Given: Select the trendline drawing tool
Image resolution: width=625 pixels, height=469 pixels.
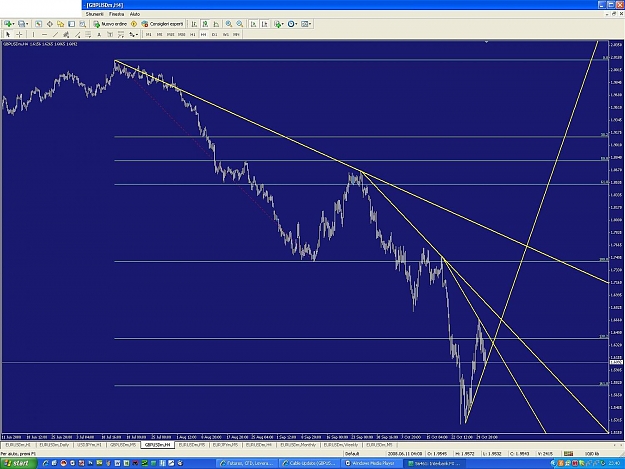Looking at the screenshot, I should click(55, 34).
